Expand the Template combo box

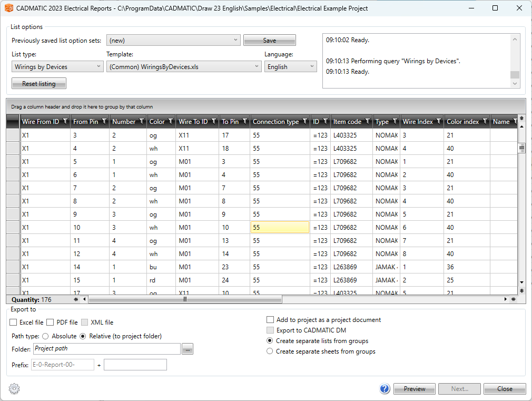pos(183,67)
